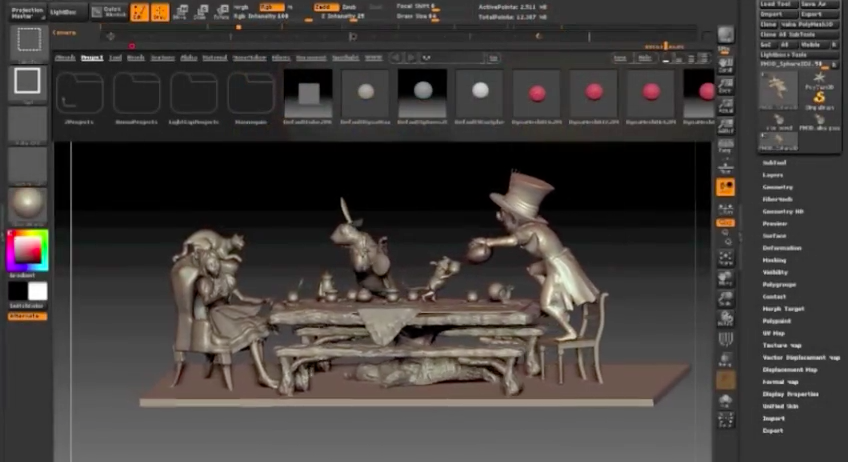Screen dimensions: 848x462
Task: Select the Scroll canvas icon
Action: tap(725, 65)
